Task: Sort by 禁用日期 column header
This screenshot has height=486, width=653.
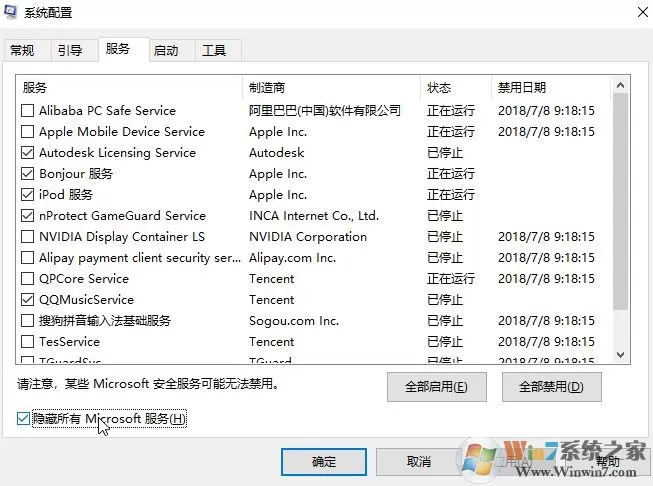Action: tap(551, 87)
